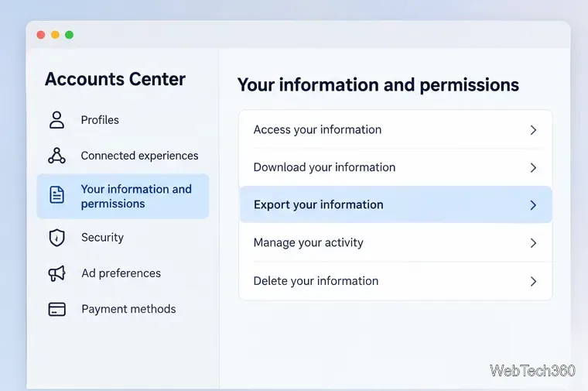This screenshot has height=391, width=588.
Task: Expand the Download your information chevron
Action: tap(533, 168)
